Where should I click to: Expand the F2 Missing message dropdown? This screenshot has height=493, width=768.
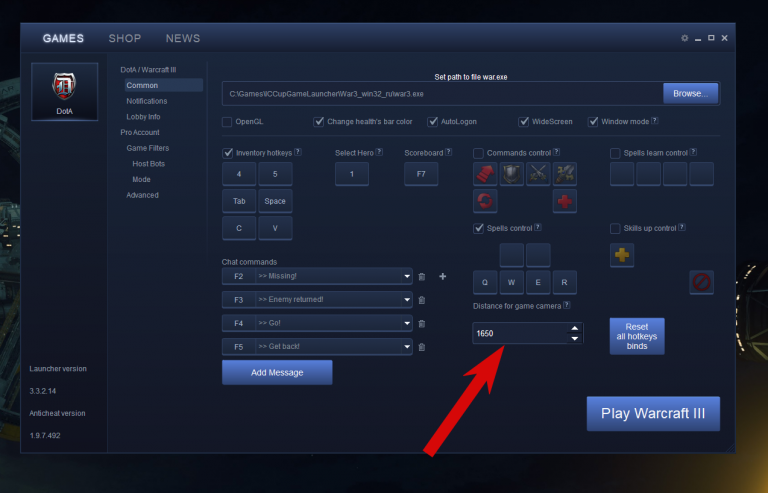pos(407,276)
